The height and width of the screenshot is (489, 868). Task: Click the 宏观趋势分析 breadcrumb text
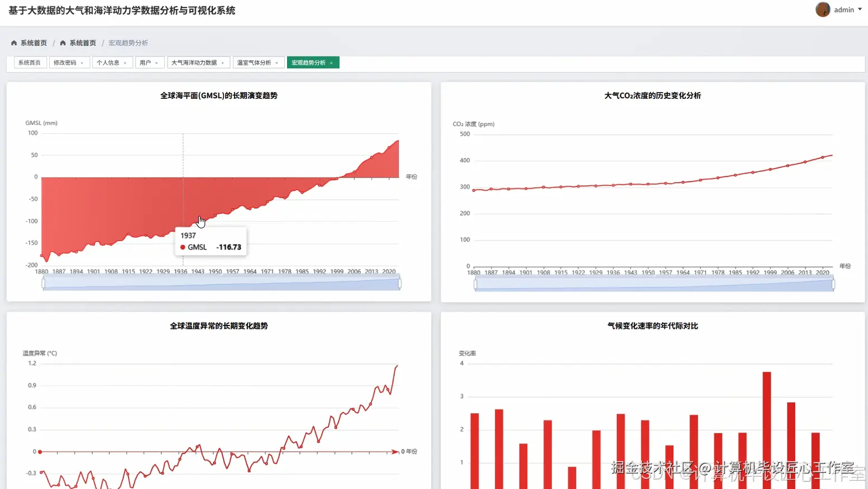coord(128,43)
